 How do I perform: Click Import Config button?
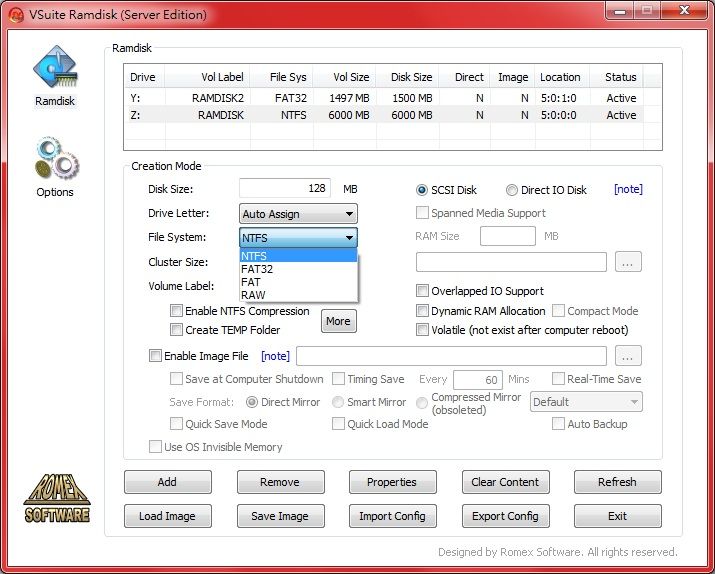click(393, 516)
